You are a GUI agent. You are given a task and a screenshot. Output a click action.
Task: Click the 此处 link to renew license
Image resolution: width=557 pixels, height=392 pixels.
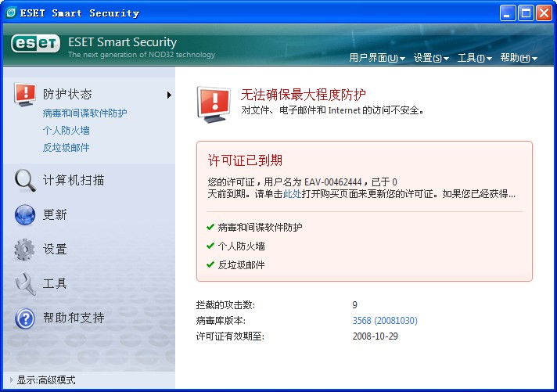pos(292,194)
